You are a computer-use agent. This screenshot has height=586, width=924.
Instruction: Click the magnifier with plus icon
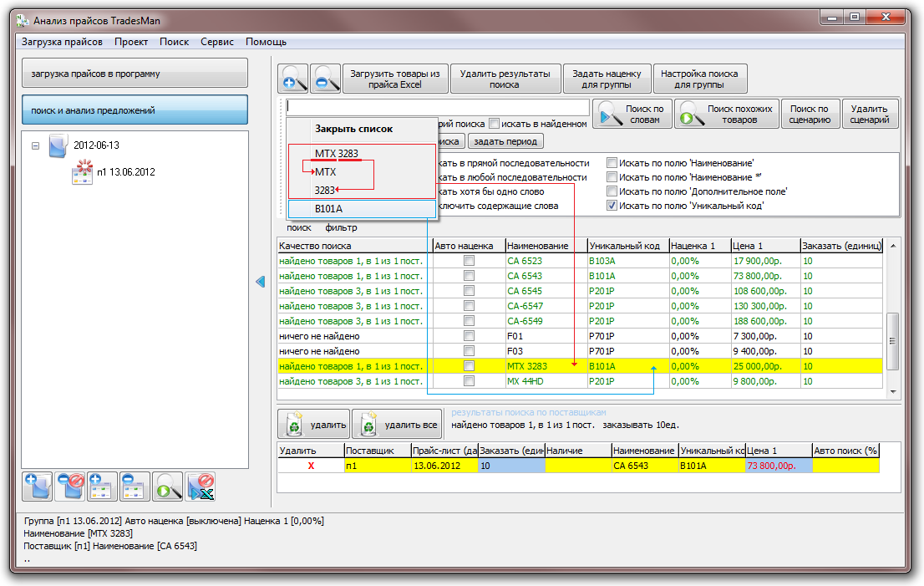(x=293, y=79)
